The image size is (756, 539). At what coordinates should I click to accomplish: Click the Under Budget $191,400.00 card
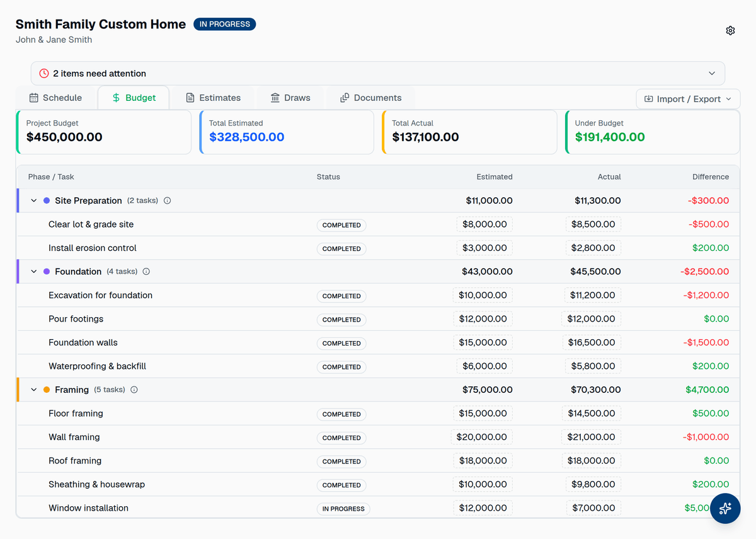(x=652, y=132)
